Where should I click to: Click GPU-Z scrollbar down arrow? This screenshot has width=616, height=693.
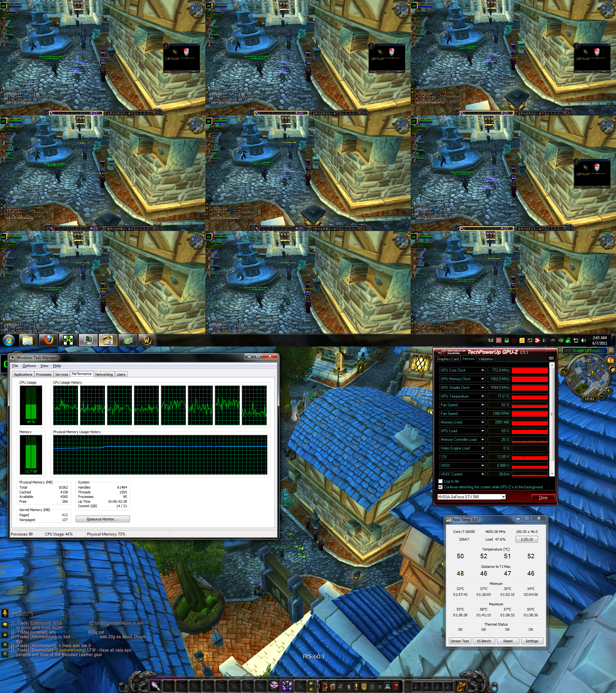552,474
